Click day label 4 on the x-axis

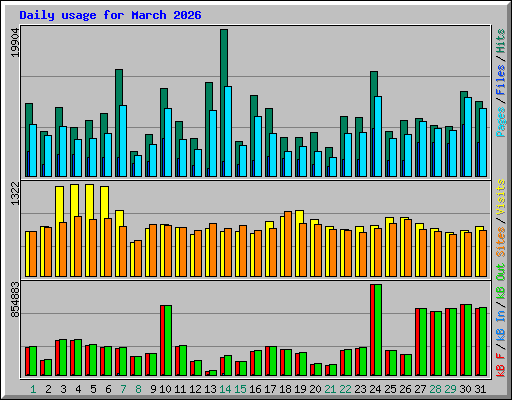tap(78, 389)
